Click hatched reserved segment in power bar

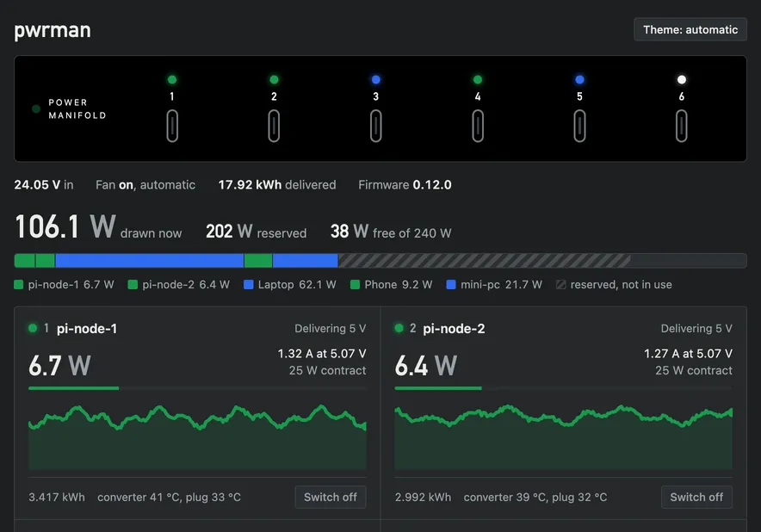(485, 261)
